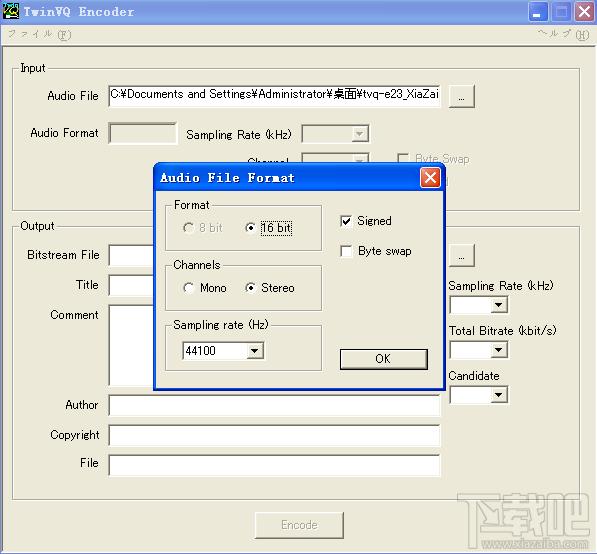Focus the File input field at bottom
This screenshot has height=554, width=597.
(274, 465)
